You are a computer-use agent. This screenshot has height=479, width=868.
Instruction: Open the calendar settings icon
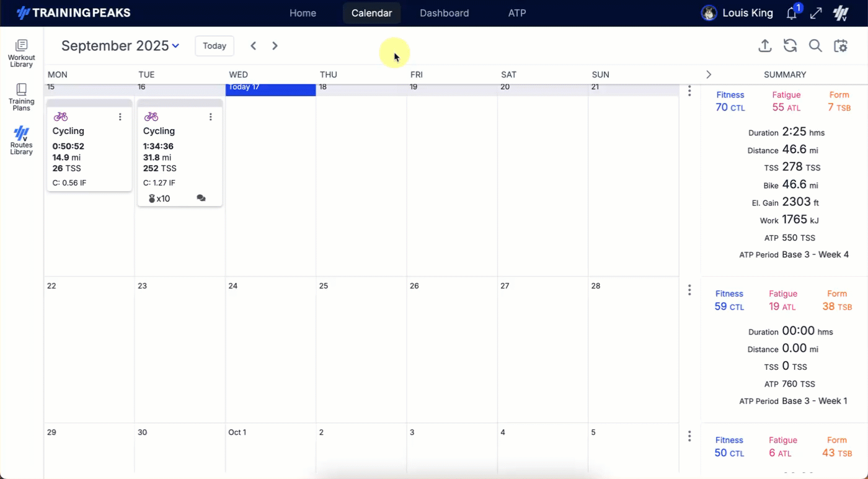coord(841,46)
